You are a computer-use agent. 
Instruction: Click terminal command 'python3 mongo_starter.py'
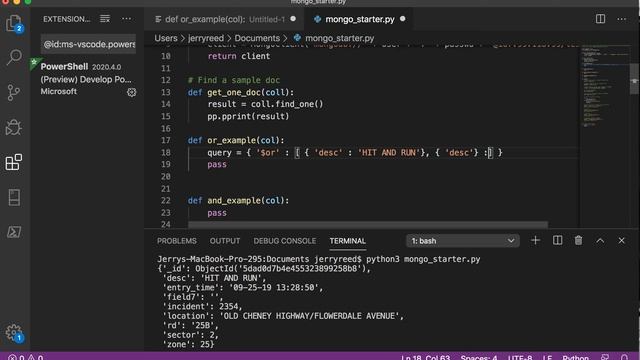(423, 259)
